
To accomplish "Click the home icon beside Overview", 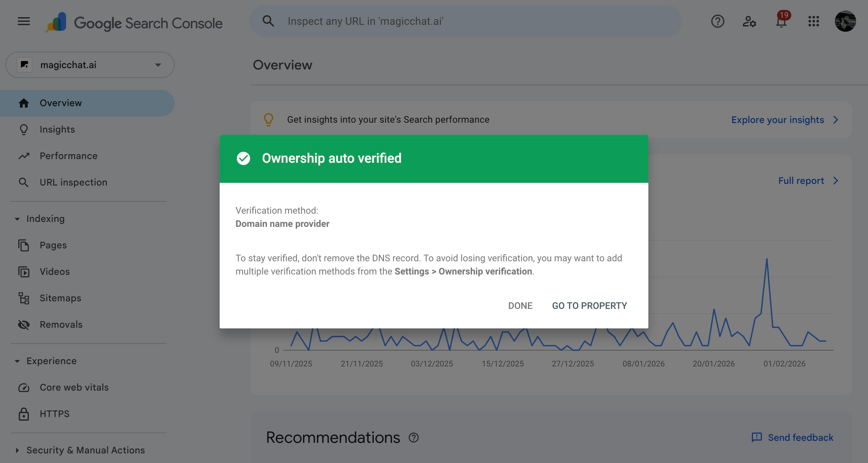I will pyautogui.click(x=23, y=103).
